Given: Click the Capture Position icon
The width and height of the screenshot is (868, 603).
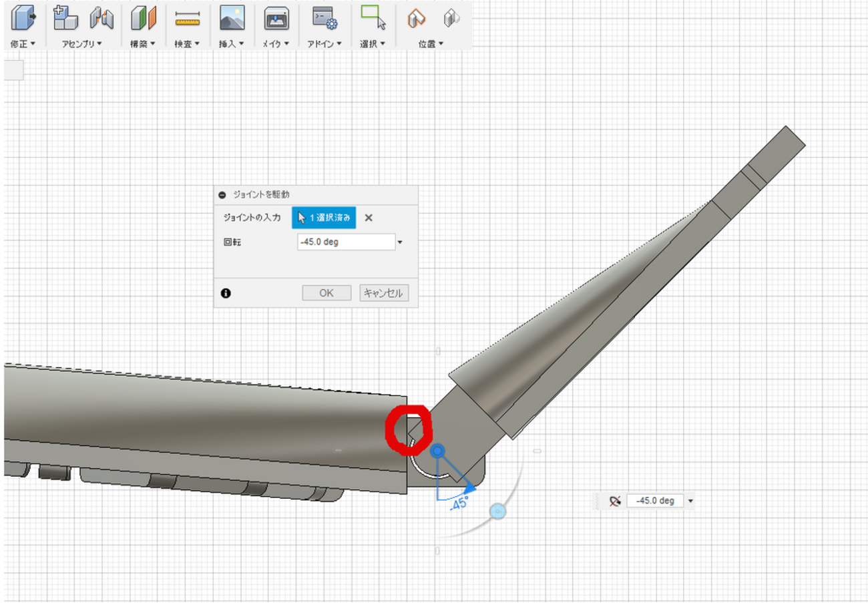Looking at the screenshot, I should click(x=417, y=18).
